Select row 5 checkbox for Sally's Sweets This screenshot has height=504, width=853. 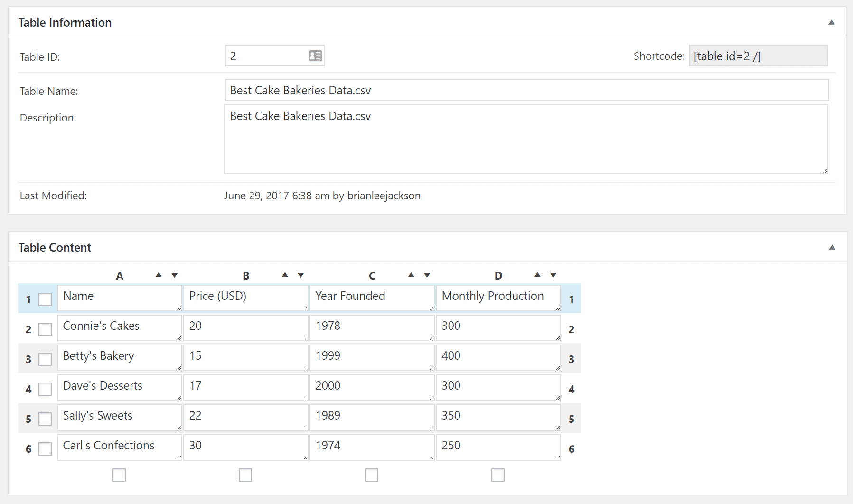pos(45,419)
